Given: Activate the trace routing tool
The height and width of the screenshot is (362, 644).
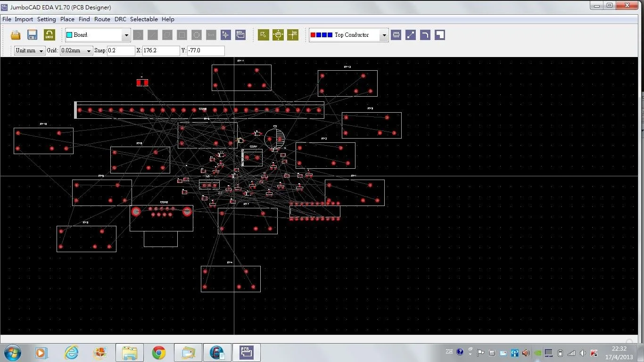Looking at the screenshot, I should pyautogui.click(x=410, y=34).
